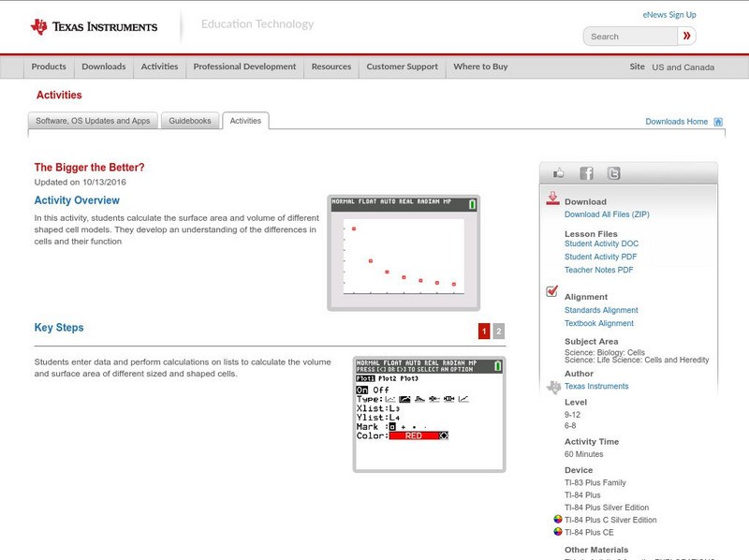Share the activity on Twitter

613,173
